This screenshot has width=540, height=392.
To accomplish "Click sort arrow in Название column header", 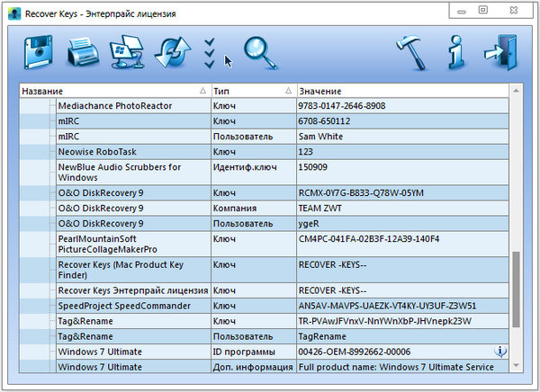I will 202,92.
